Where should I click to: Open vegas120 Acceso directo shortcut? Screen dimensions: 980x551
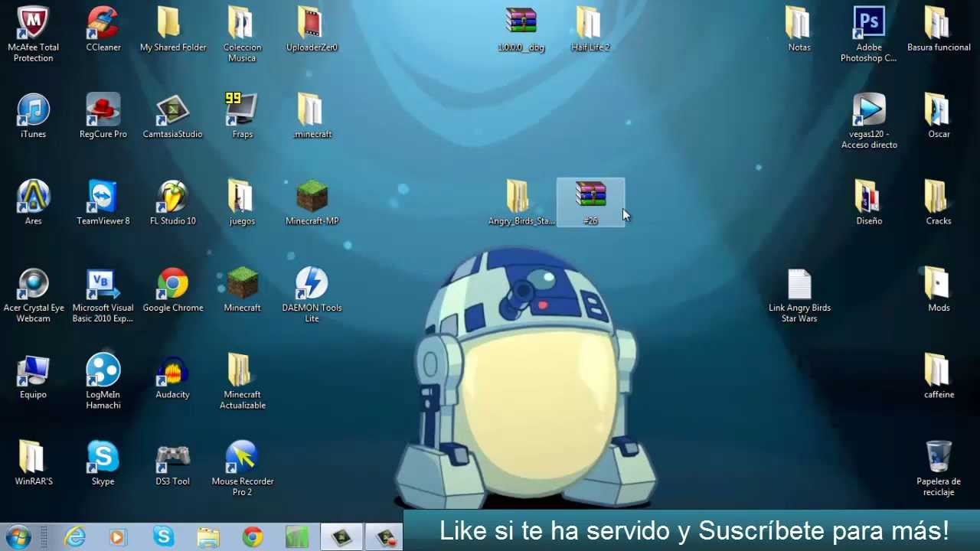pos(869,121)
